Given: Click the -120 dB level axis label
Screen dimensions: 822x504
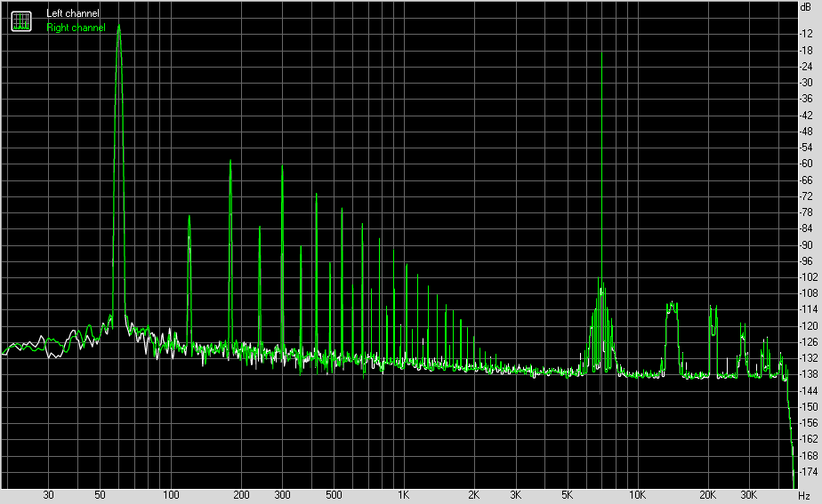Looking at the screenshot, I should 809,326.
